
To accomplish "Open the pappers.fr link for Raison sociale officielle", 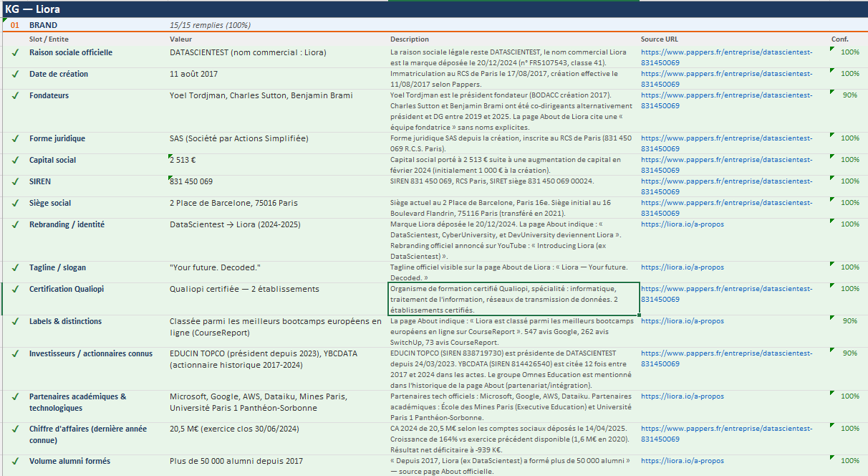I will tap(726, 57).
